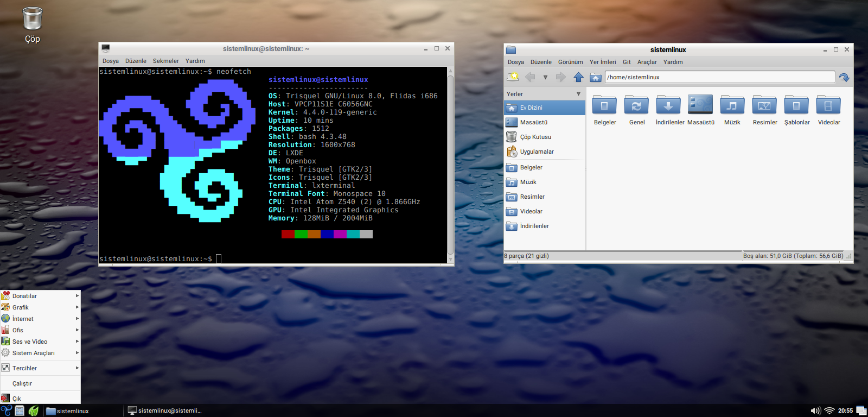Viewport: 868px width, 417px height.
Task: Select Çık to log out from start menu
Action: coord(41,399)
